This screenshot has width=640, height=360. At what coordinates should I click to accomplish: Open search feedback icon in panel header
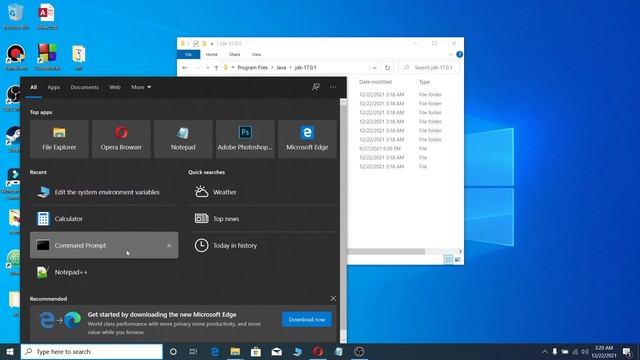pyautogui.click(x=316, y=87)
